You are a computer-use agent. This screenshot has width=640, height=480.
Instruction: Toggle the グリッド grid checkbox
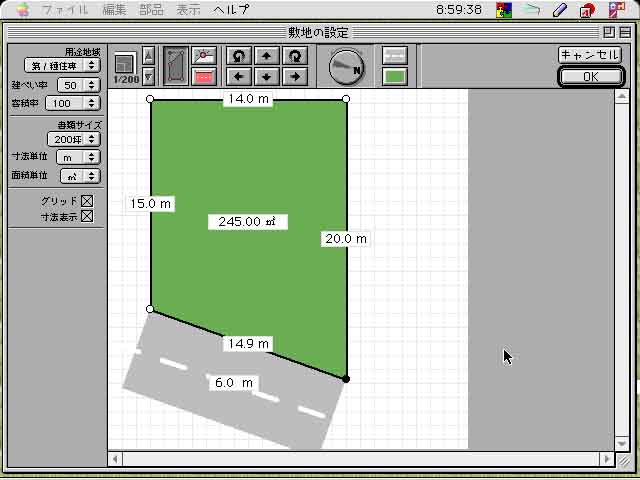click(87, 201)
